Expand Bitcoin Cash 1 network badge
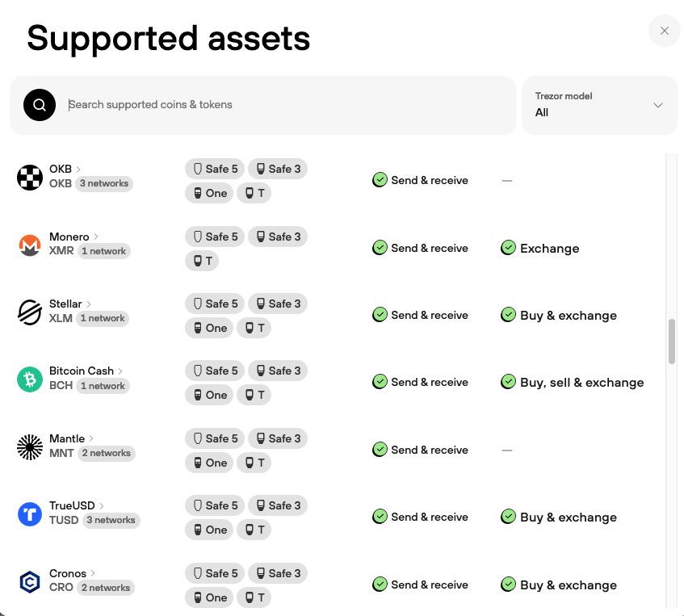This screenshot has height=616, width=684. [103, 386]
